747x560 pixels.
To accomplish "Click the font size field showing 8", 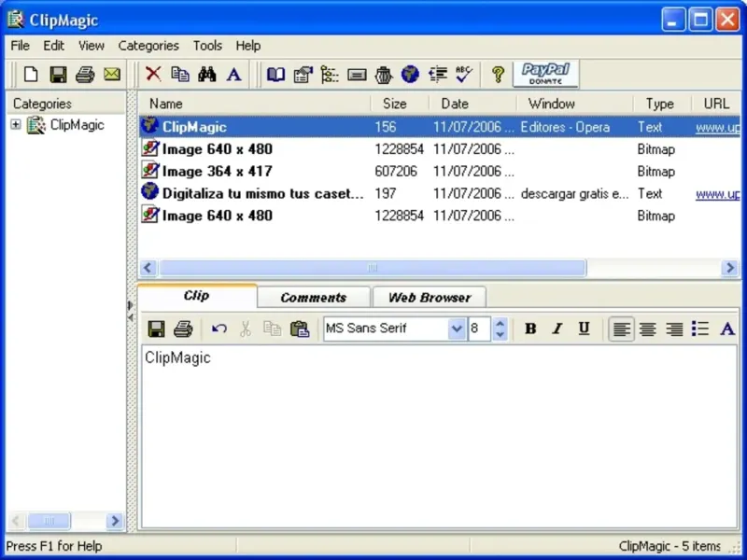I will pos(478,329).
